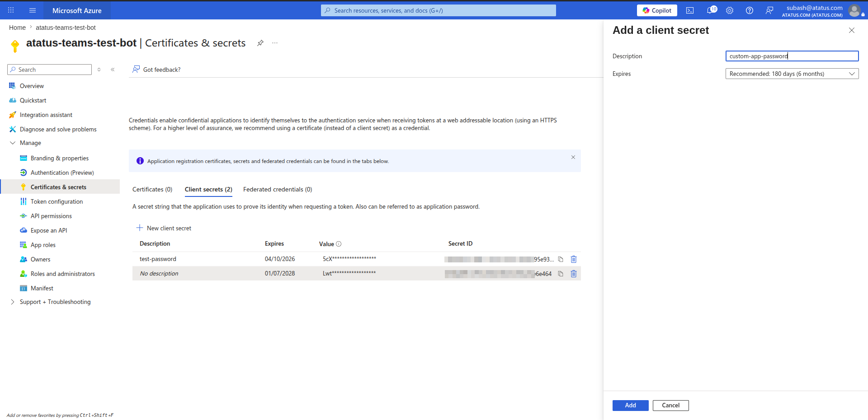Click the key icon beside the app title
868x420 pixels.
click(x=15, y=46)
